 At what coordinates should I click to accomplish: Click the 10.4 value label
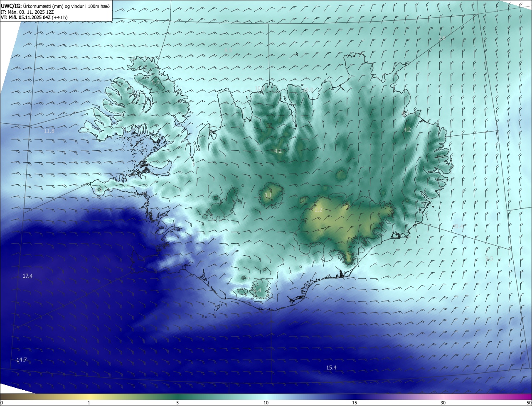[x=458, y=226]
